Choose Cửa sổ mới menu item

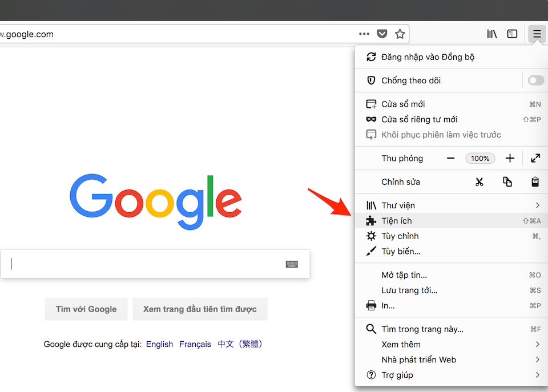pyautogui.click(x=451, y=104)
